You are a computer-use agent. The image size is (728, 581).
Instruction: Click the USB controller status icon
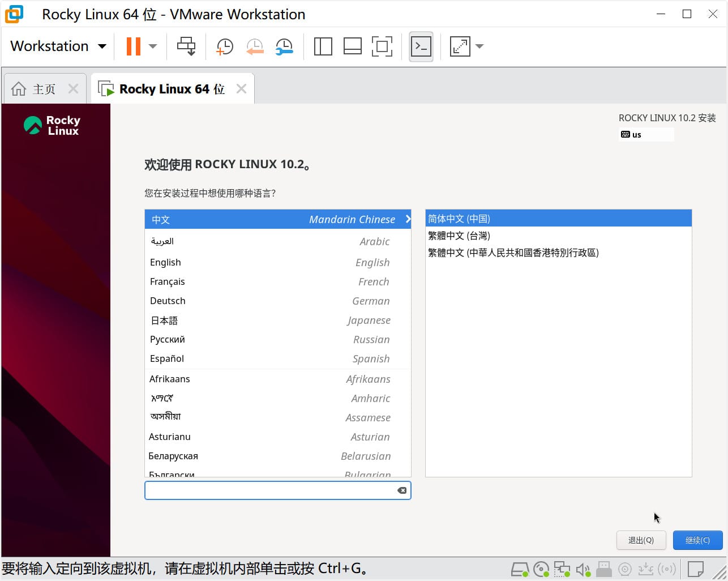click(604, 569)
